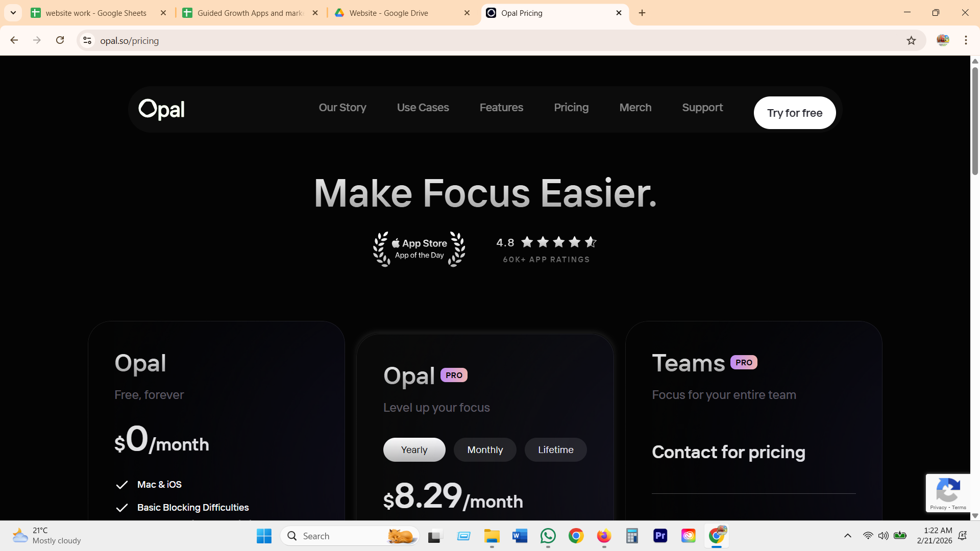
Task: Go back to the previous page
Action: click(14, 40)
